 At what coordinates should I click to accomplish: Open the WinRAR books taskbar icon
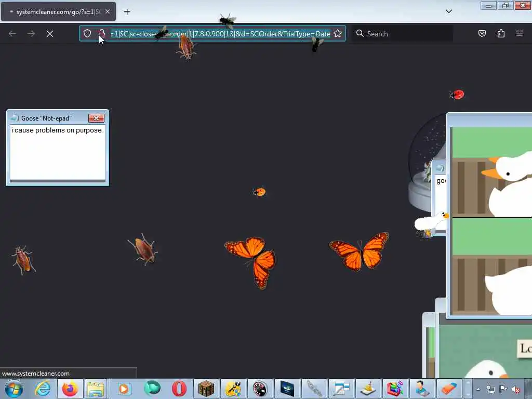coord(395,389)
